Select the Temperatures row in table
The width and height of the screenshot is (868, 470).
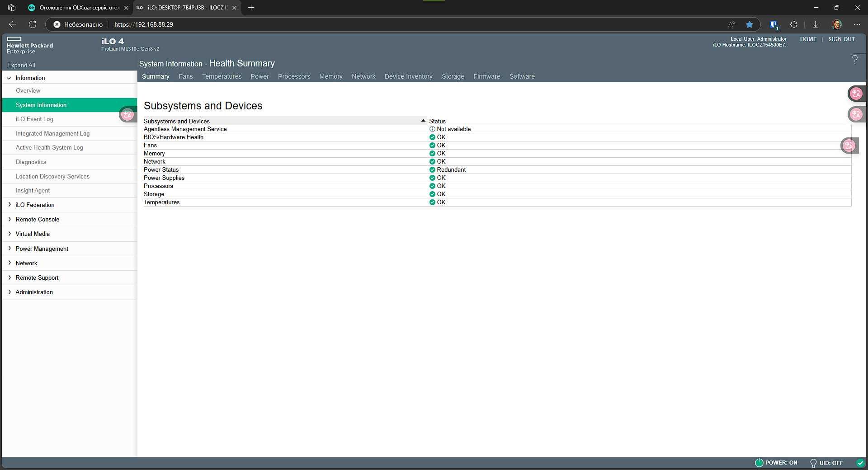(x=497, y=202)
